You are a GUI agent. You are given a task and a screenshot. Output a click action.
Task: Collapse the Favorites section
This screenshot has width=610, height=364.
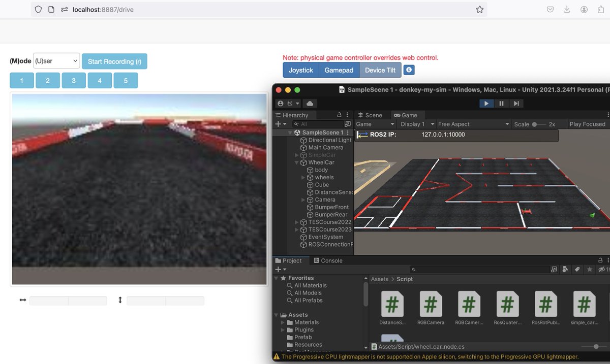pos(277,278)
